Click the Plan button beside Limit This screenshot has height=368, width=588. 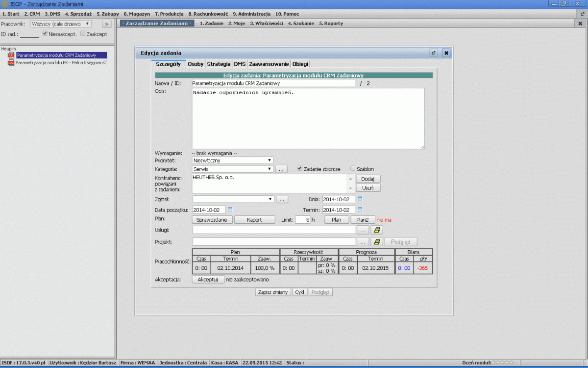click(337, 220)
